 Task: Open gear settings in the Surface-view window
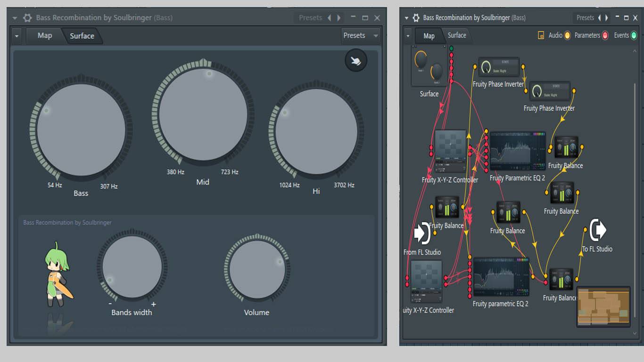pyautogui.click(x=27, y=18)
